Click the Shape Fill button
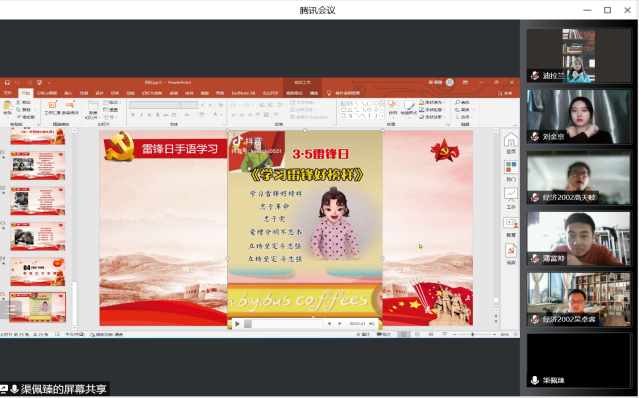The height and width of the screenshot is (398, 639). [x=432, y=102]
